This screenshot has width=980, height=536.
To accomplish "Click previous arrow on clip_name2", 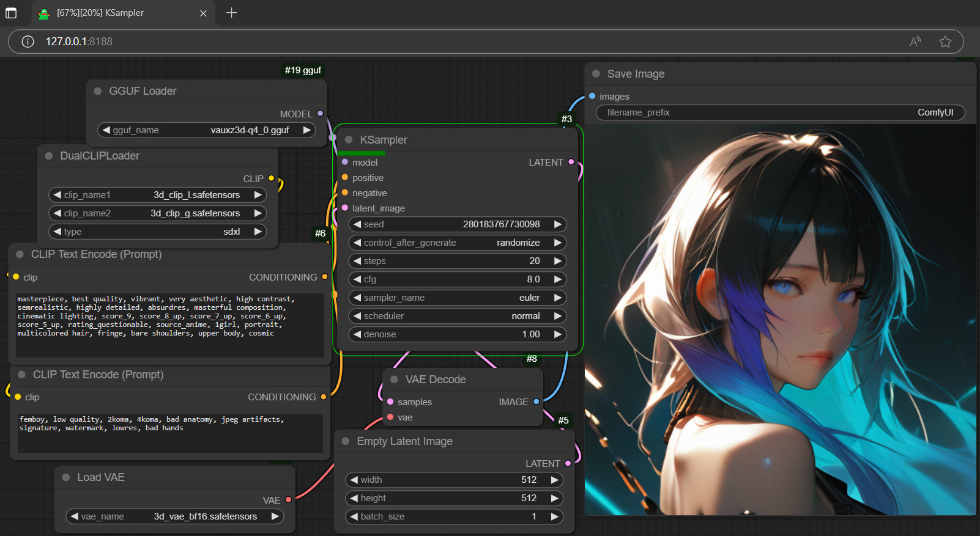I will (58, 213).
